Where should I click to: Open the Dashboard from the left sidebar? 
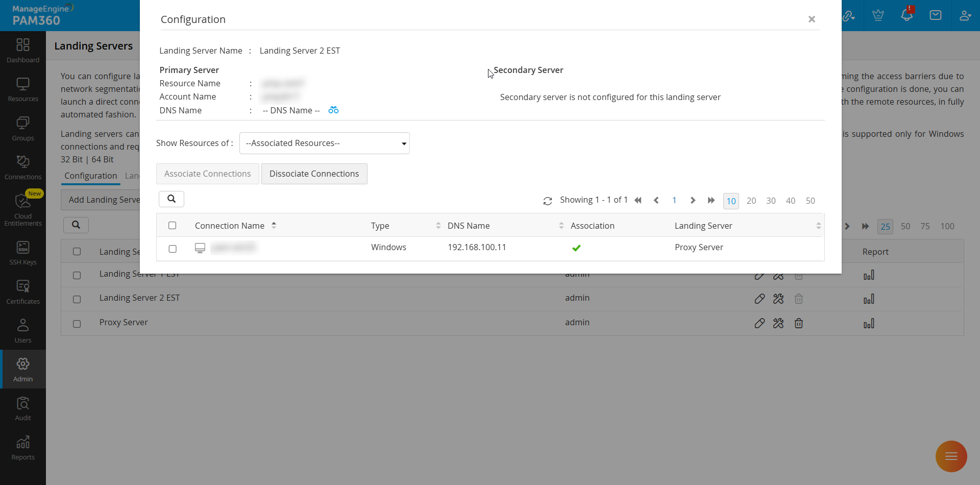pos(22,50)
